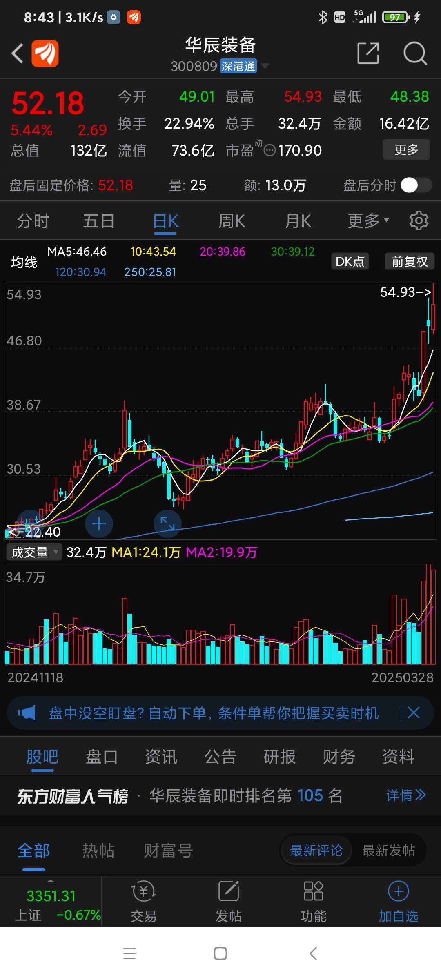Open the 成交量 indicator dropdown
This screenshot has height=980, width=441.
point(34,552)
